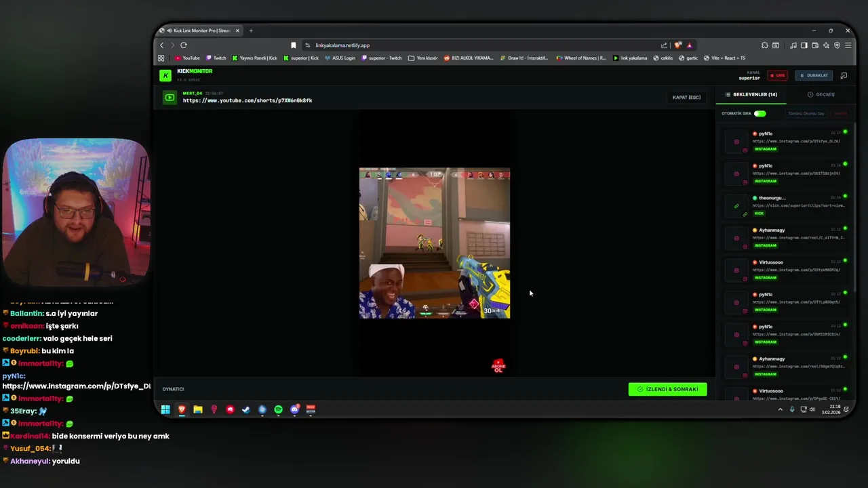Click the KICK tag on theonurgu entry
The image size is (868, 488).
tap(759, 213)
